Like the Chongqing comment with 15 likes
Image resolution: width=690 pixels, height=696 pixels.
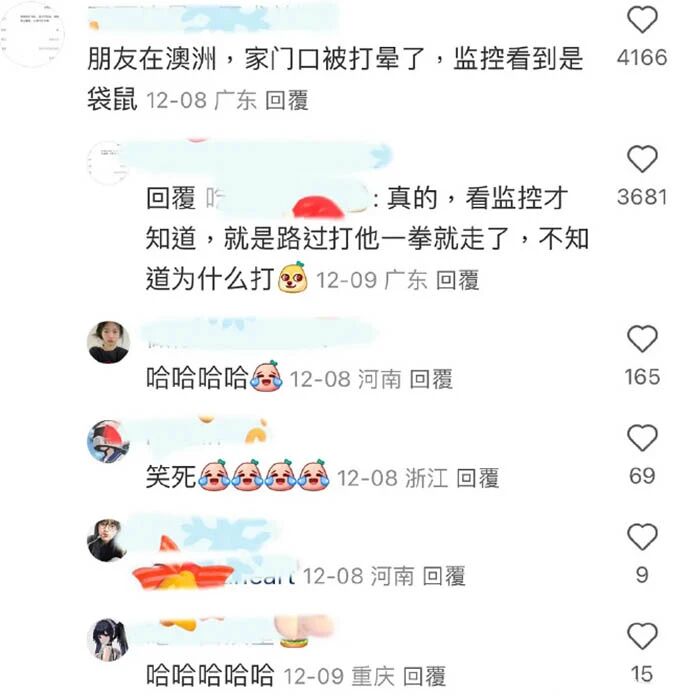coord(642,637)
